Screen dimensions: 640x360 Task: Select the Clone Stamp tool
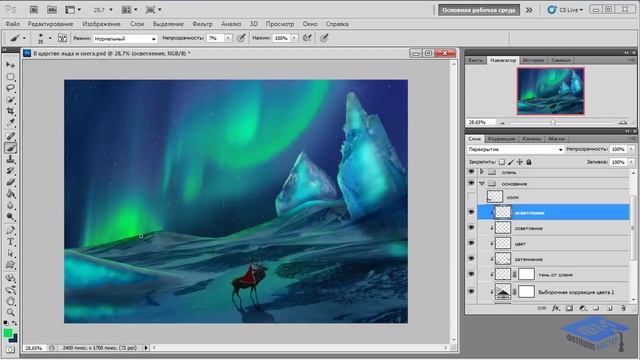click(11, 159)
